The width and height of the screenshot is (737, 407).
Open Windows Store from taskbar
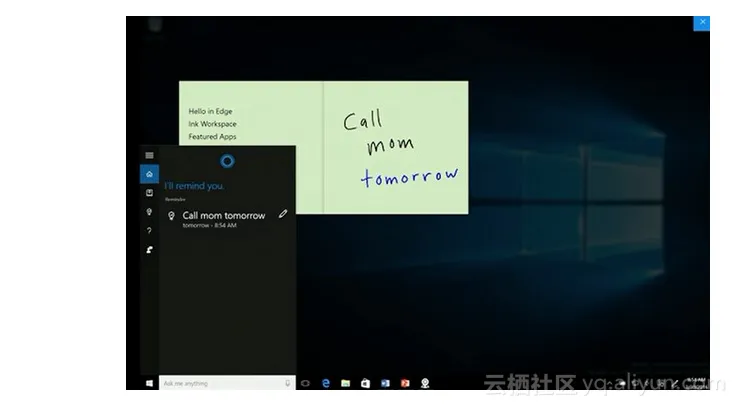365,383
